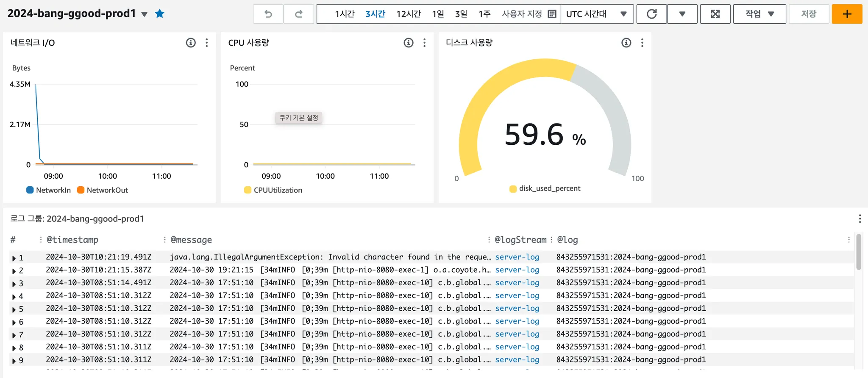
Task: Select the 3일 time range
Action: [461, 14]
